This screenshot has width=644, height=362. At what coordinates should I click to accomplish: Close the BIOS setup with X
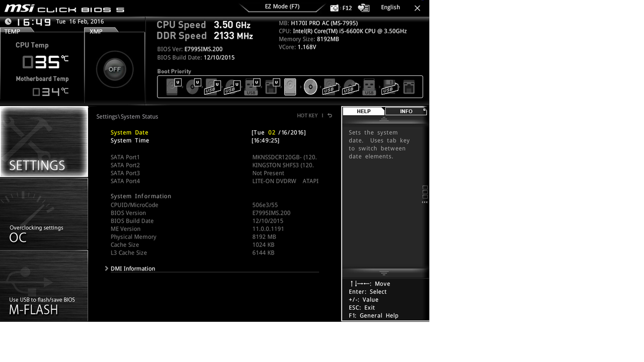417,8
